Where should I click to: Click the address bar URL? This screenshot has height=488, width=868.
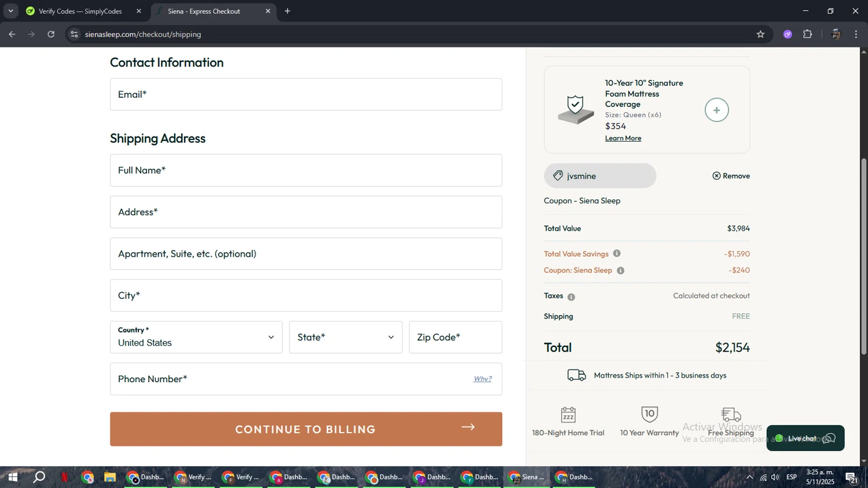(x=143, y=34)
